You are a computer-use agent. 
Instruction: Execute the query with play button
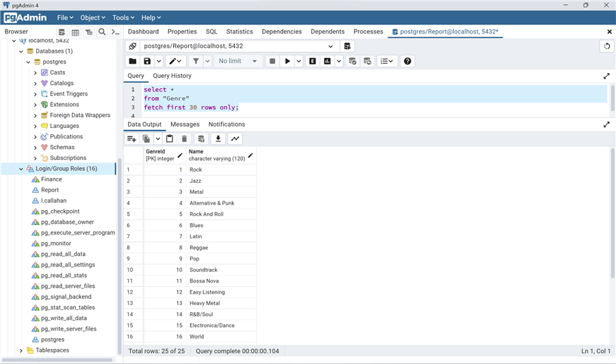(x=287, y=61)
